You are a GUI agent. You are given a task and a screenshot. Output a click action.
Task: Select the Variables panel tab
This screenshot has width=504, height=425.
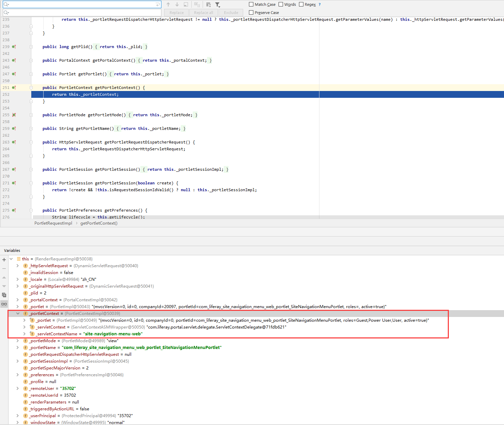click(x=12, y=251)
